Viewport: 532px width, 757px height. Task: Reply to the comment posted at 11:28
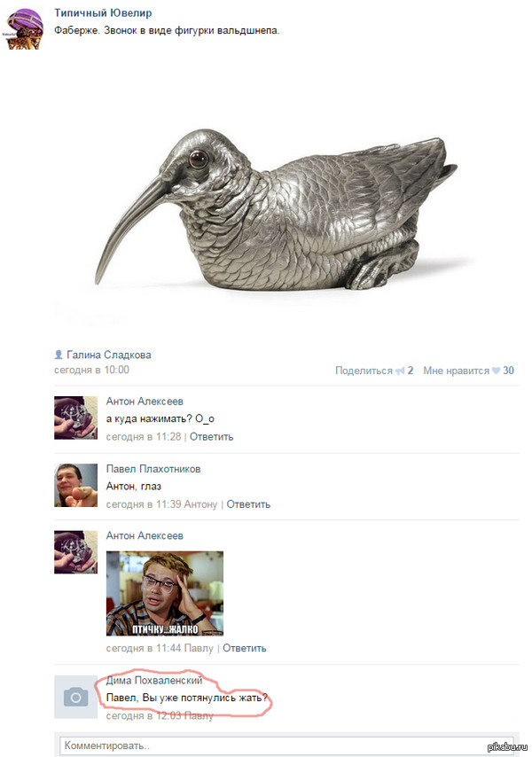[211, 437]
